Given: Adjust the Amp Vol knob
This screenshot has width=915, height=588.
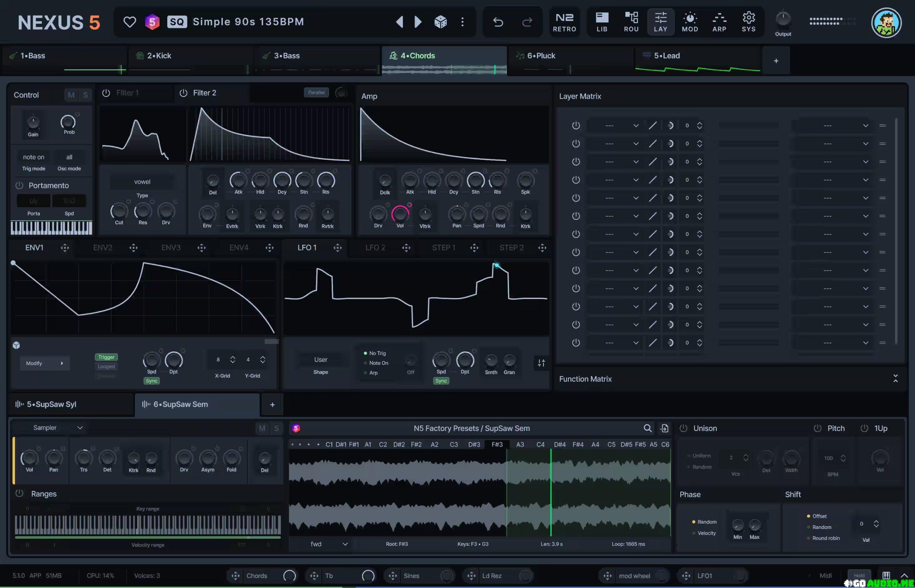Looking at the screenshot, I should click(x=400, y=214).
